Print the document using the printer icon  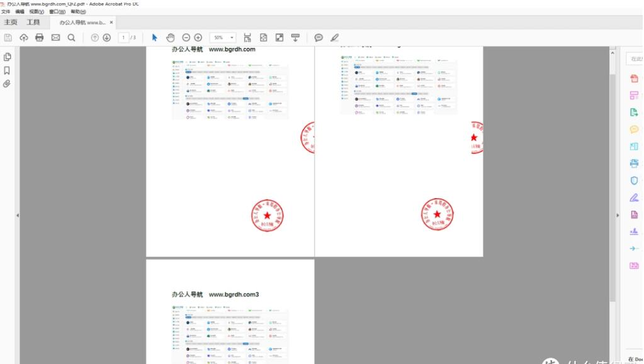click(x=39, y=37)
